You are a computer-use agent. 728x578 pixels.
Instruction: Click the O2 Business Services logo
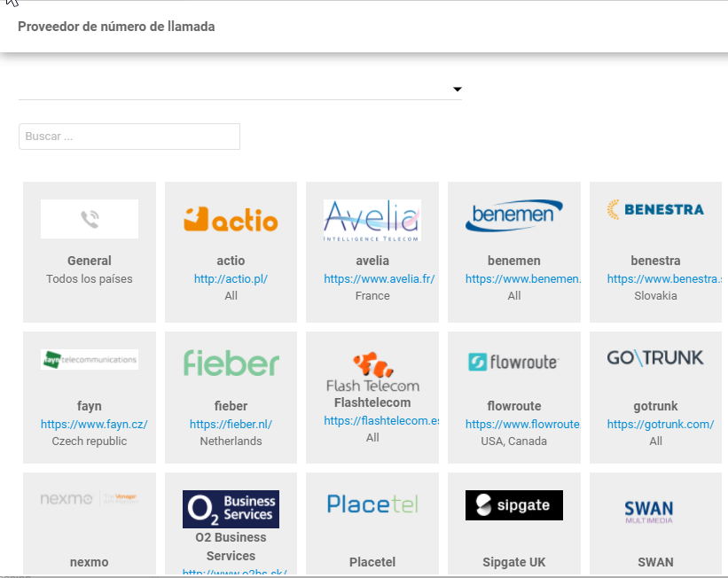[231, 509]
